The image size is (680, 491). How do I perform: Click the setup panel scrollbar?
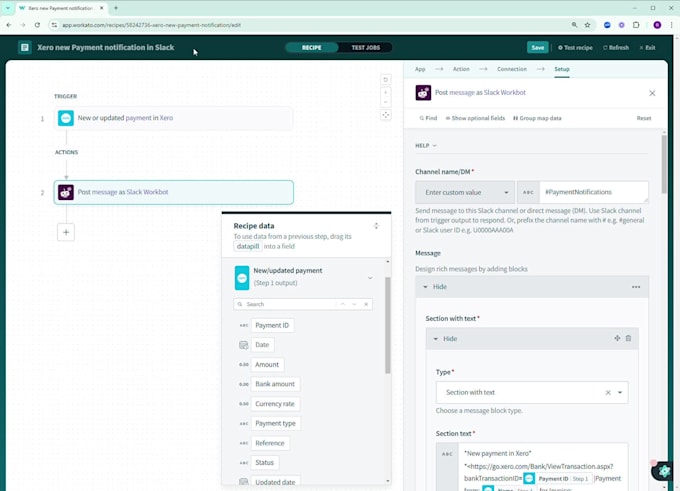(664, 164)
